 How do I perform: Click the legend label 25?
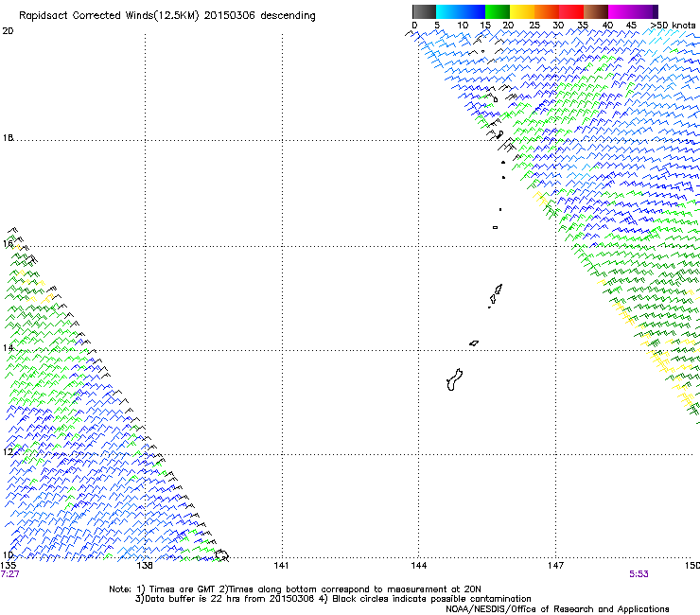point(534,26)
